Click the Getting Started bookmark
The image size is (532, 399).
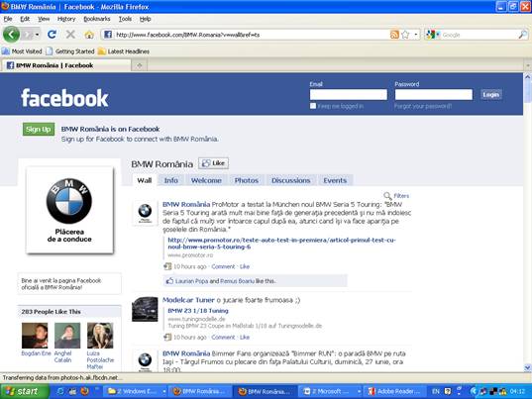tap(70, 51)
